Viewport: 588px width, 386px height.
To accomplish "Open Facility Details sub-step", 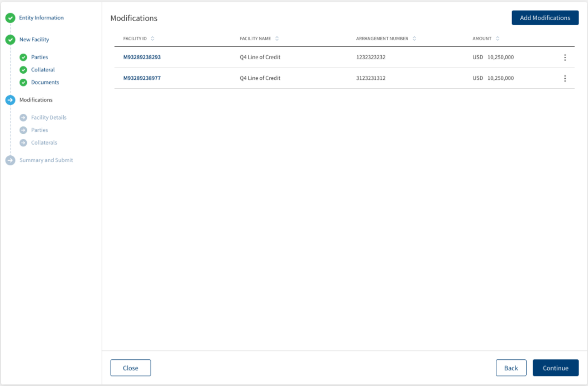I will click(49, 117).
